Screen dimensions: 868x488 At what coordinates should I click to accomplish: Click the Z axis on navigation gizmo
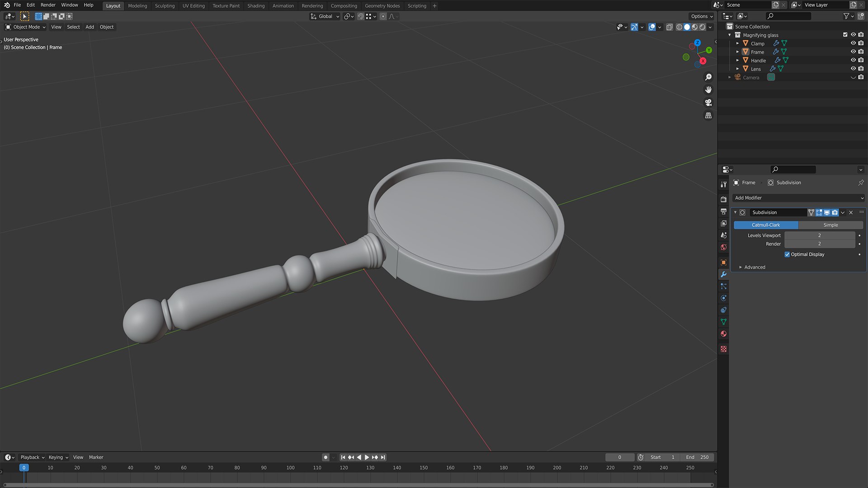click(x=698, y=42)
